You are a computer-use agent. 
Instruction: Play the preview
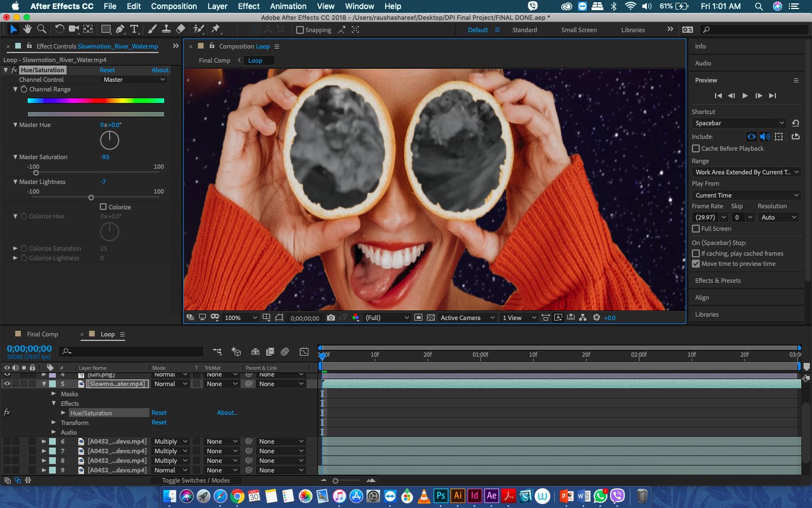pyautogui.click(x=745, y=95)
